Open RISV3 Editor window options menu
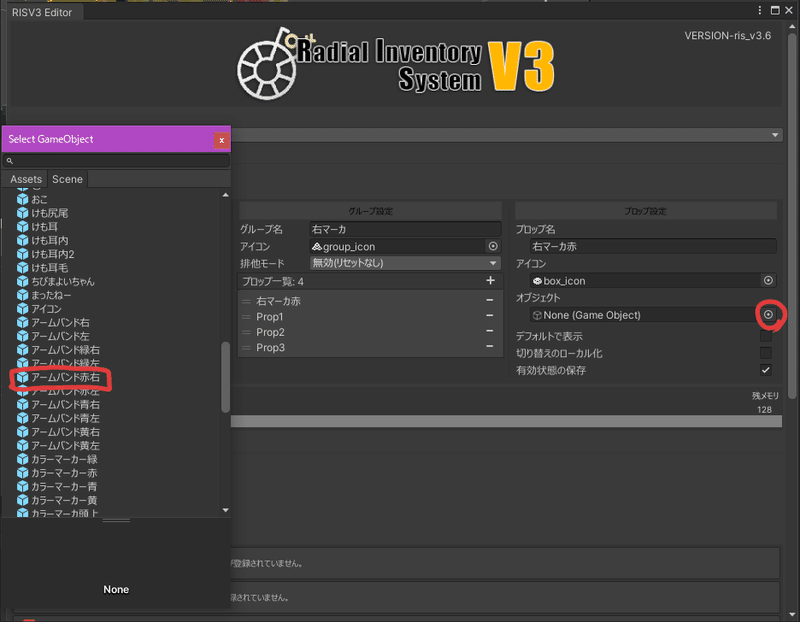The image size is (800, 622). click(x=760, y=10)
